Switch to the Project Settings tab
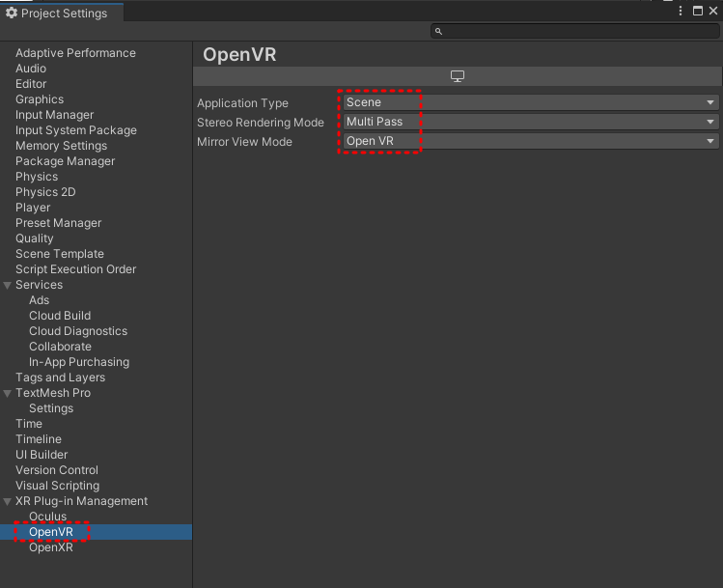Screen dimensions: 723x588 (x=62, y=13)
